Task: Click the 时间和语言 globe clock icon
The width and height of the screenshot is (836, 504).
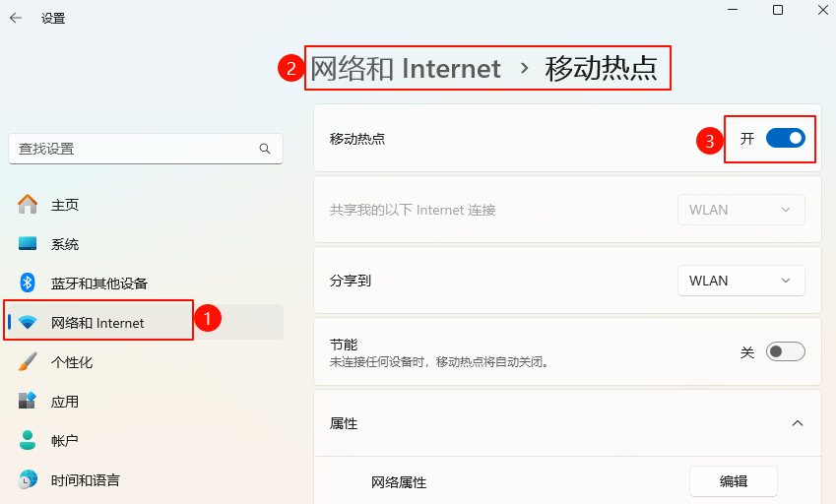Action: [28, 480]
